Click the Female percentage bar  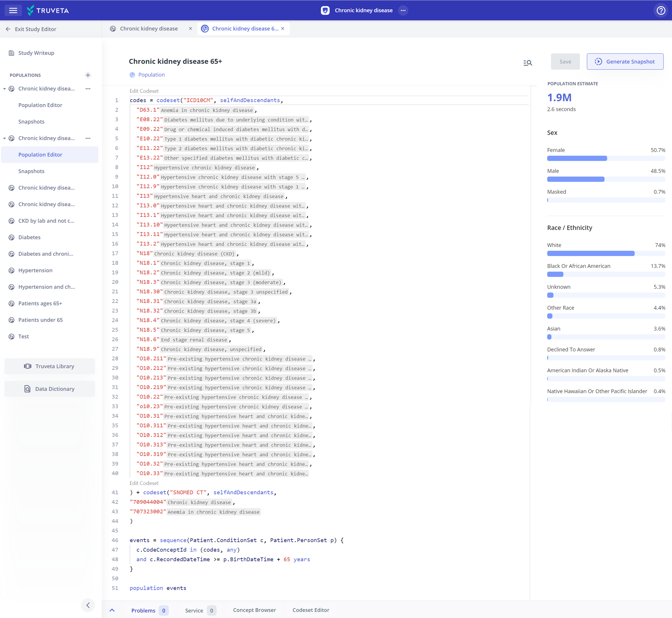[606, 158]
